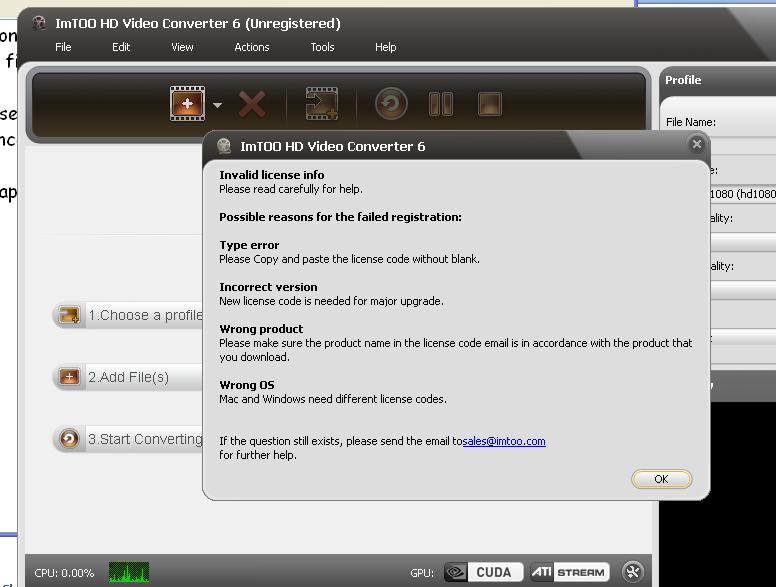Image resolution: width=776 pixels, height=587 pixels.
Task: Click the 'Wrong product' heading
Action: (x=261, y=329)
